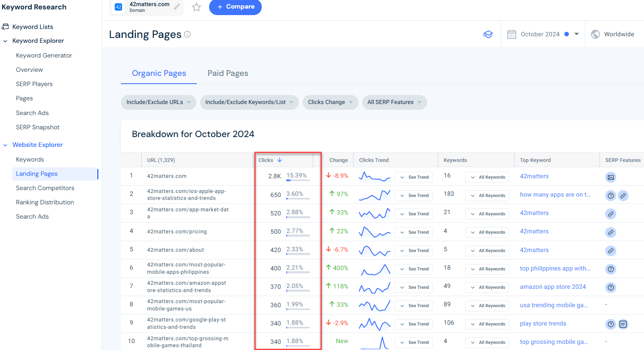This screenshot has width=644, height=350.
Task: Click the Landing Pages info icon
Action: (x=187, y=34)
